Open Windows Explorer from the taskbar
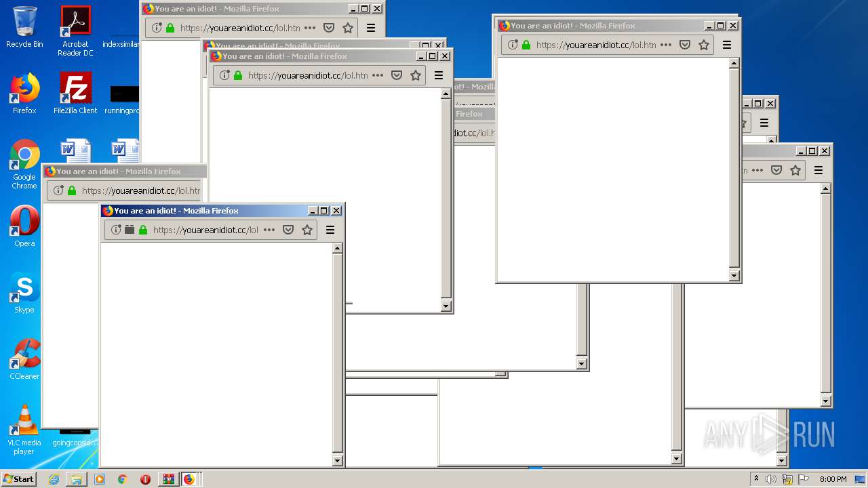Viewport: 868px width, 488px height. tap(77, 479)
